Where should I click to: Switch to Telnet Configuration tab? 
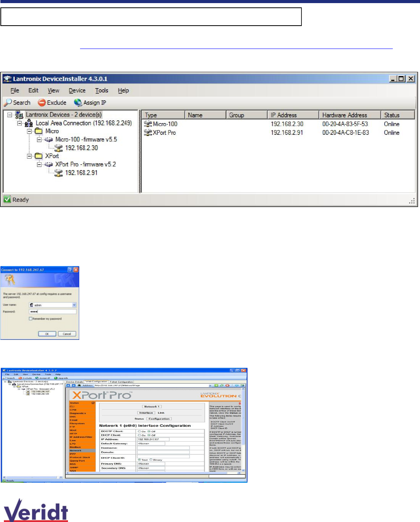(x=122, y=382)
